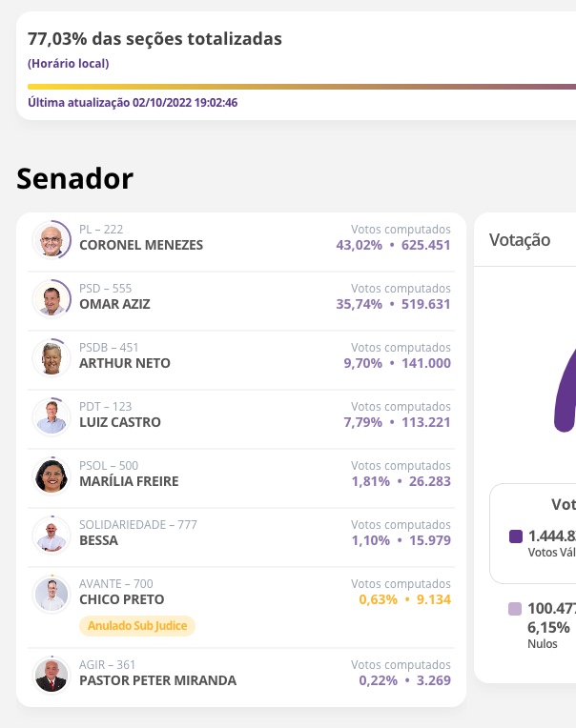
Task: Click Chico Preto's portrait avatar
Action: [51, 594]
